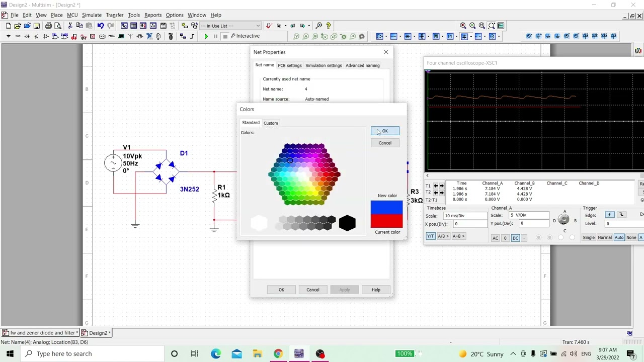Switch to PCB settings tab

[290, 65]
